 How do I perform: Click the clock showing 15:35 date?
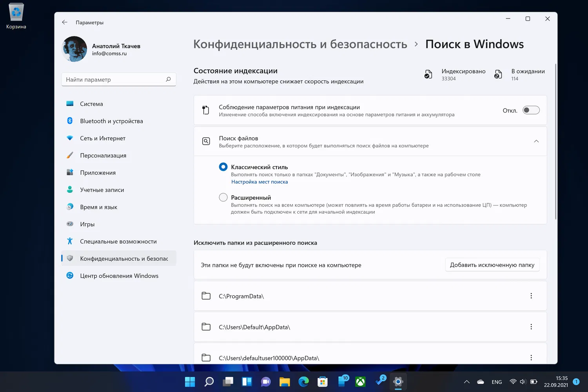[556, 381]
